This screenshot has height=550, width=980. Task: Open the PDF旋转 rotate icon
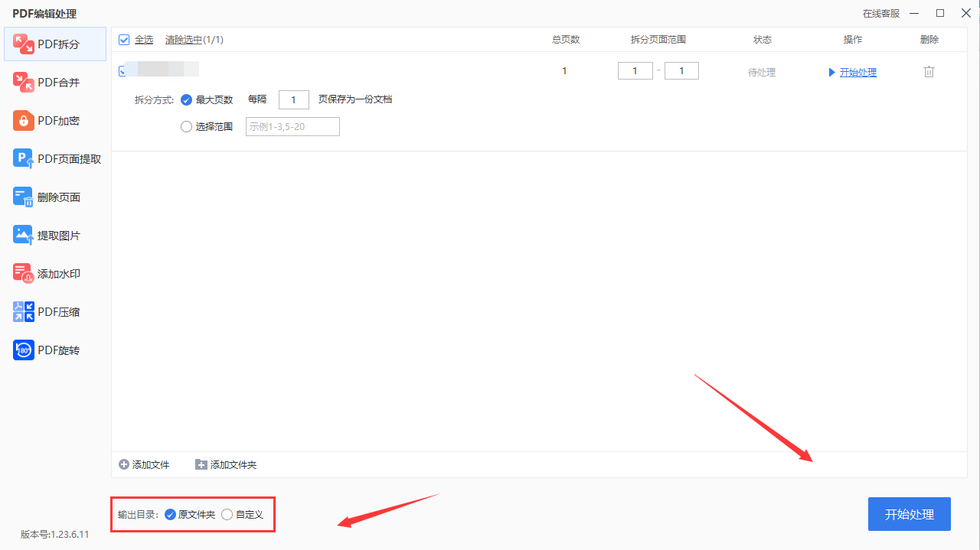coord(24,350)
